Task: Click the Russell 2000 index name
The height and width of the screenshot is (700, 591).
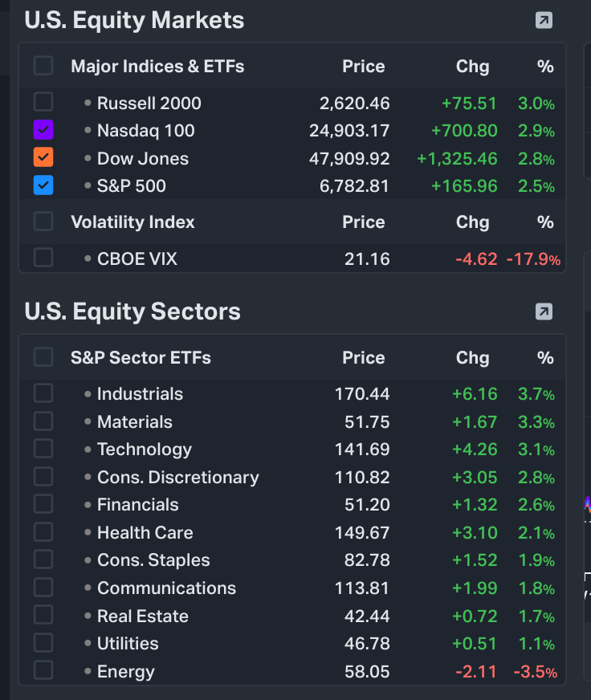Action: click(149, 103)
